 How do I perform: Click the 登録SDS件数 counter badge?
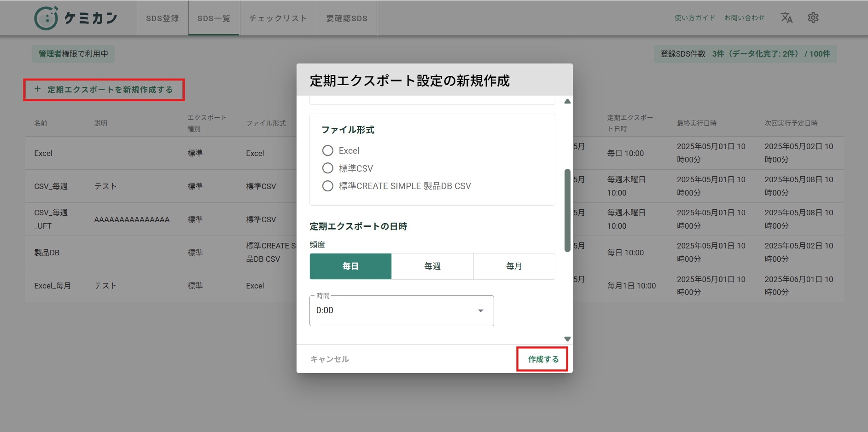[x=745, y=54]
